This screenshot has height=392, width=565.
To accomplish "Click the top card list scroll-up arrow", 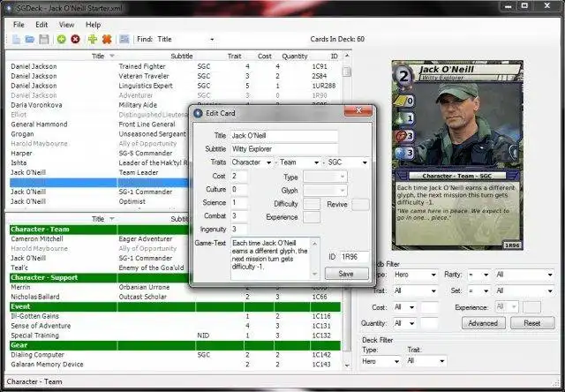I will [x=347, y=56].
